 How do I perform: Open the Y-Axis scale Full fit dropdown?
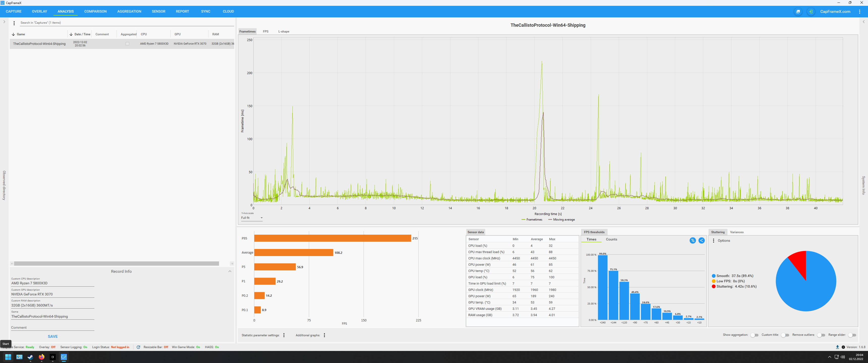(252, 218)
